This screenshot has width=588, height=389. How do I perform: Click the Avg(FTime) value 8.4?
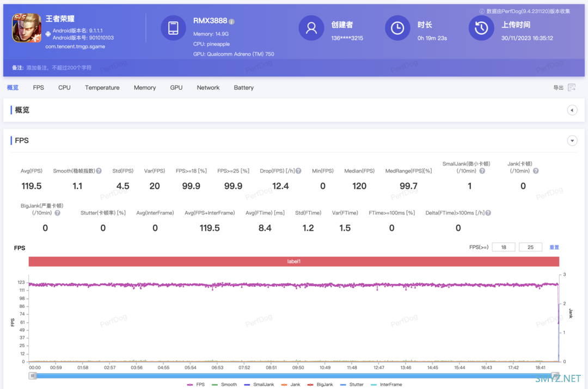point(265,228)
